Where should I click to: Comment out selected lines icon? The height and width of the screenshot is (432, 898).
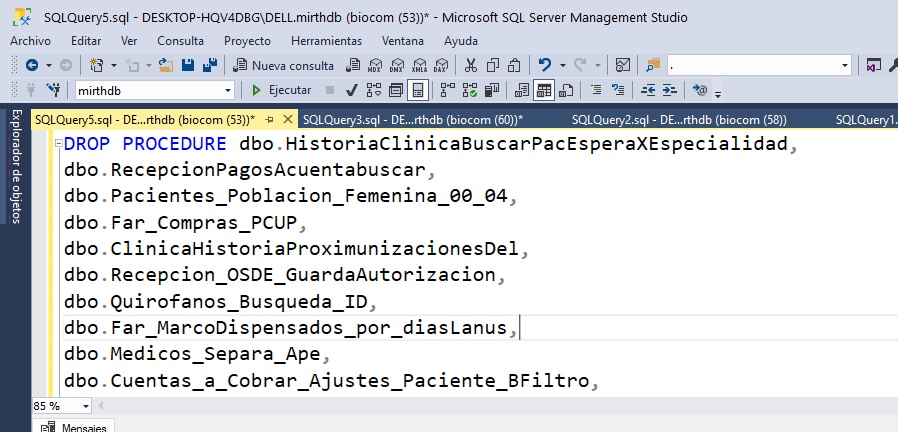click(596, 90)
